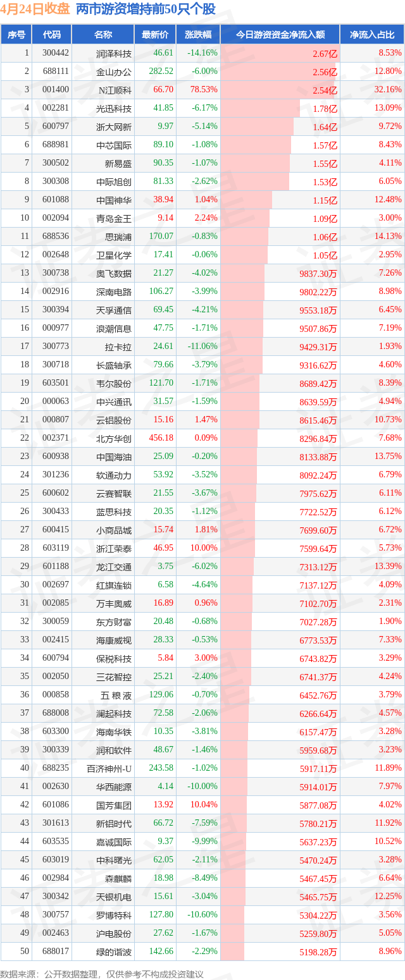Click stock code 000977

tap(56, 328)
